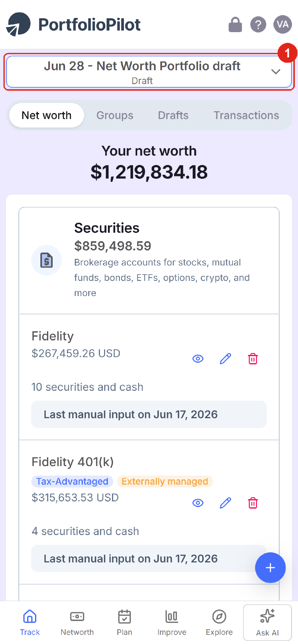
Task: Go to Networth in bottom navigation
Action: pyautogui.click(x=77, y=623)
